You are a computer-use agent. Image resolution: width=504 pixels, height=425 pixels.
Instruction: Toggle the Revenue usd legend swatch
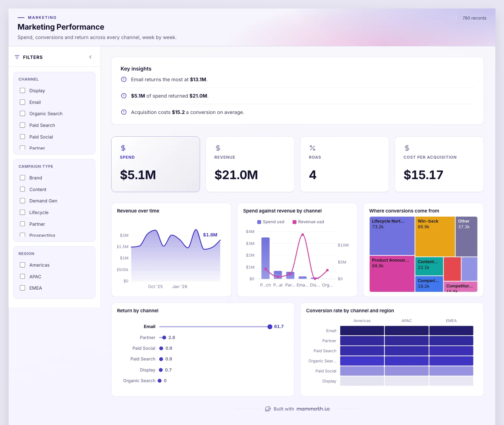pos(295,222)
